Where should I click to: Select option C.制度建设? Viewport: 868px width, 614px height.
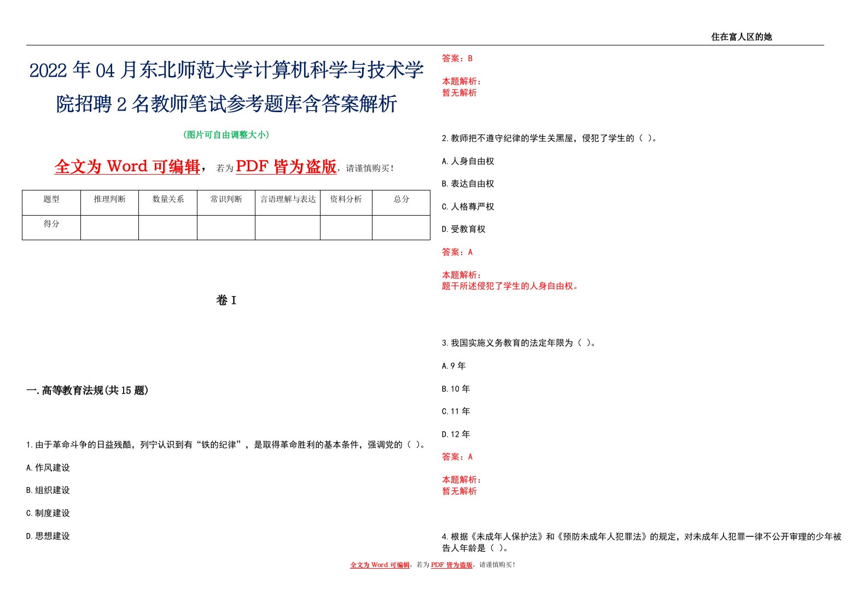pyautogui.click(x=48, y=513)
